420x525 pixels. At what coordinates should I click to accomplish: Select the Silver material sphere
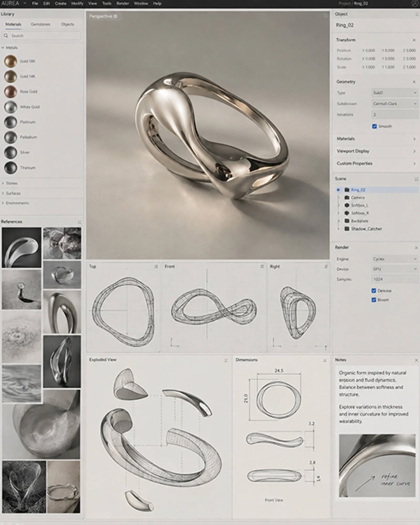click(10, 153)
